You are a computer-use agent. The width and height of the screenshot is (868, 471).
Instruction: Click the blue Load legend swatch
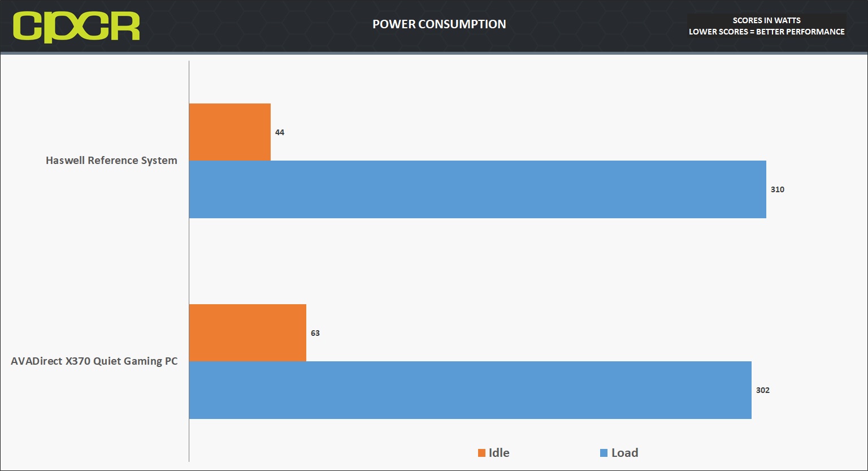604,453
